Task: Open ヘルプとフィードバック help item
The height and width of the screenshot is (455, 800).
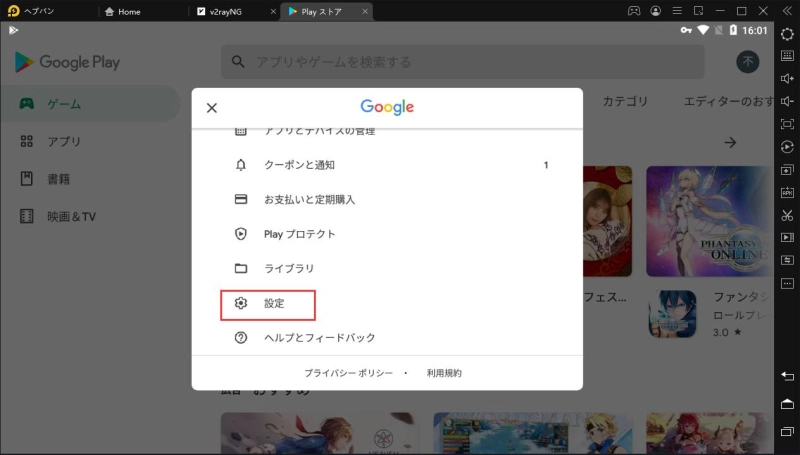Action: pos(319,338)
